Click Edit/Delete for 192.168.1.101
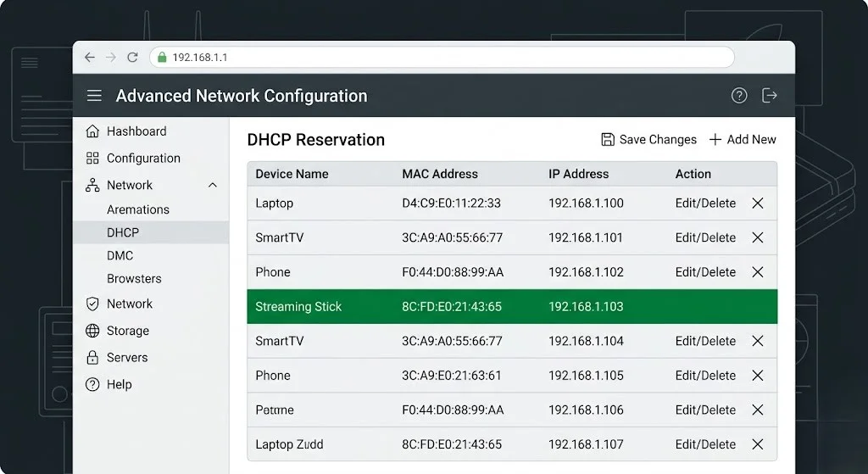Screen dimensions: 868x474 [705, 237]
